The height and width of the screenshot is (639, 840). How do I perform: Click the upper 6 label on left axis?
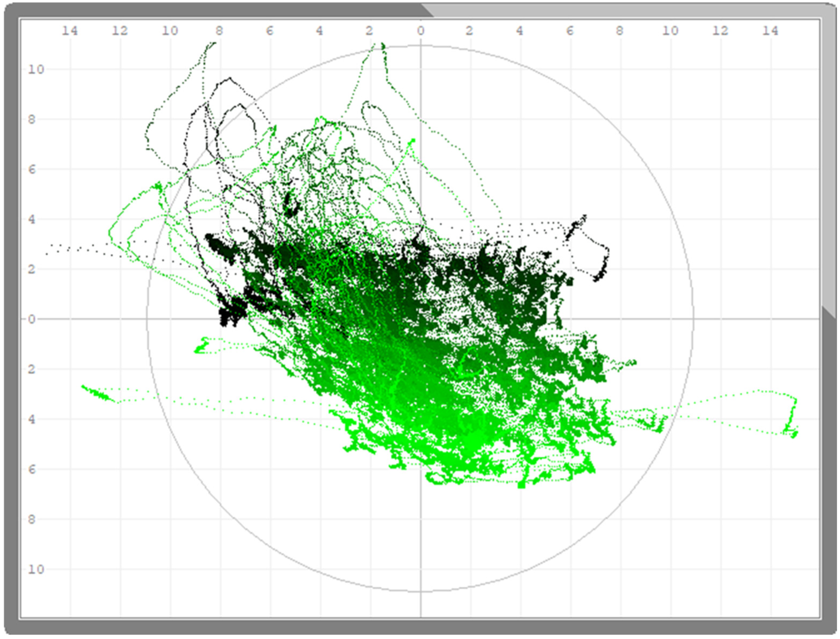[31, 169]
